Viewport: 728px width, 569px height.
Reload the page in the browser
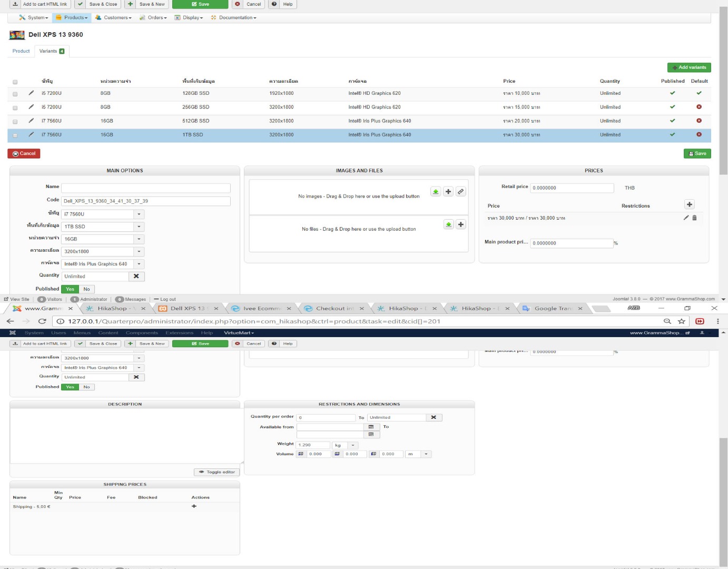coord(42,321)
